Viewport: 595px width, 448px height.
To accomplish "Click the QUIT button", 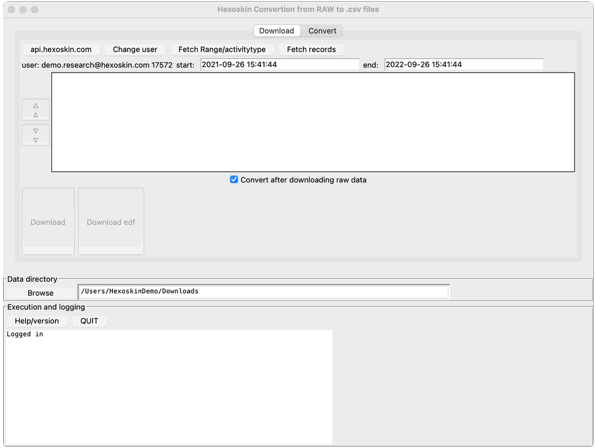I will click(89, 321).
